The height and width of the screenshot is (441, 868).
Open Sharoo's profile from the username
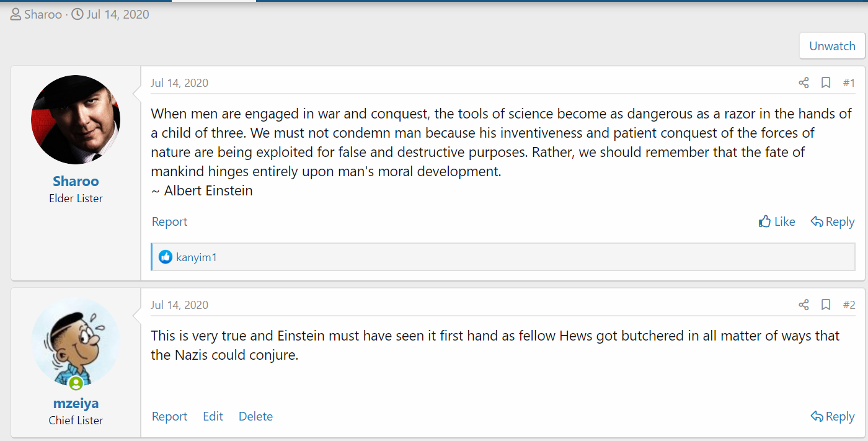76,181
